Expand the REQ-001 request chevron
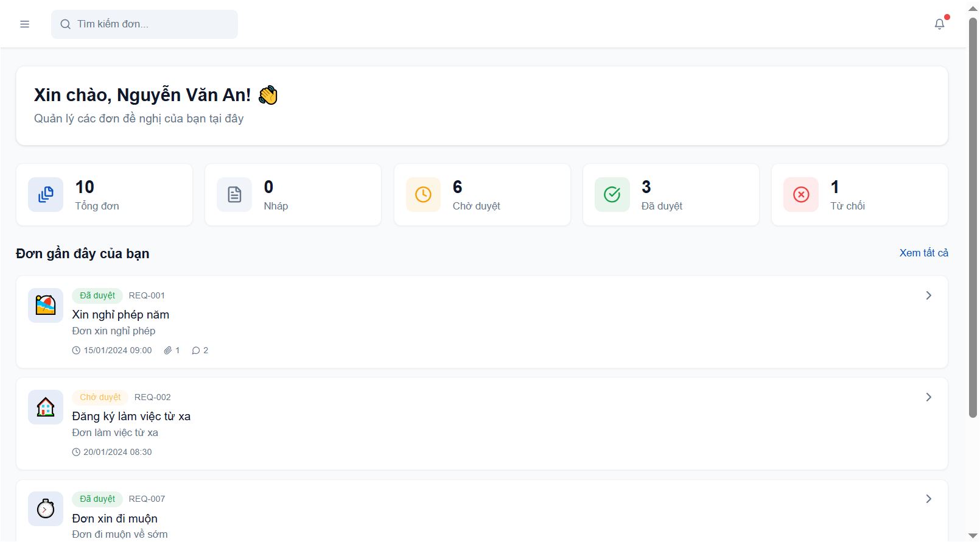 [929, 295]
